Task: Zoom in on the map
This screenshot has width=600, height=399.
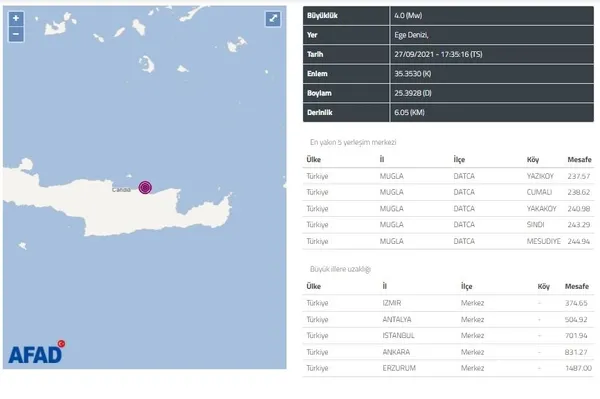Action: click(x=16, y=18)
